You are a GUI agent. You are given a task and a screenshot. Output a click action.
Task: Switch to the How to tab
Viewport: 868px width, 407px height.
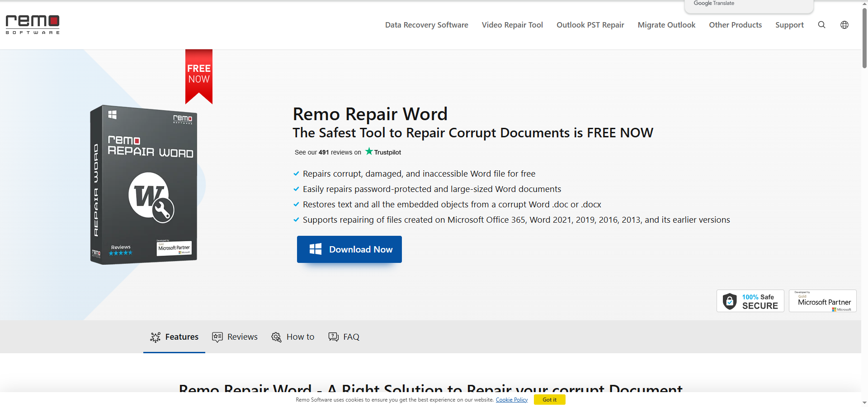coord(292,337)
